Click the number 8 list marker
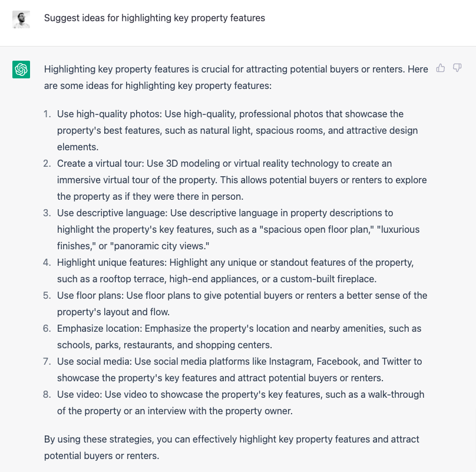Viewport: 476px width, 472px height. [47, 394]
